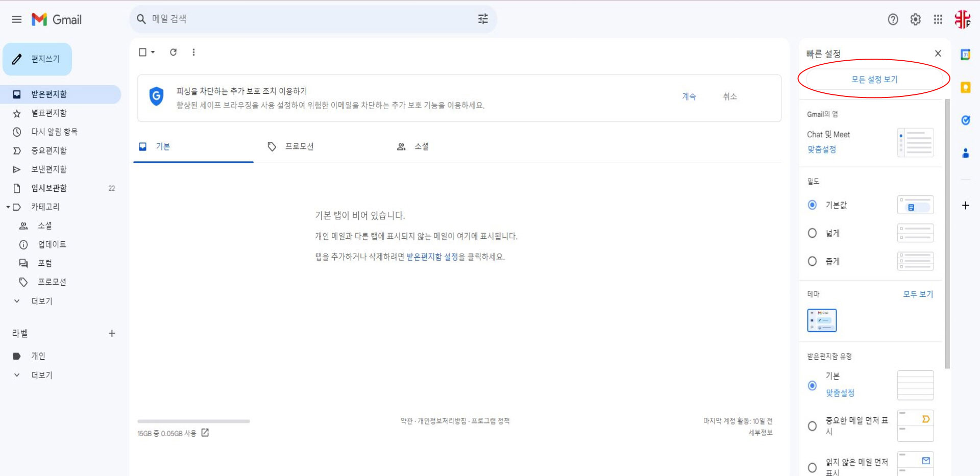Collapse the 카테고리 tree arrow
980x476 pixels.
(x=8, y=207)
